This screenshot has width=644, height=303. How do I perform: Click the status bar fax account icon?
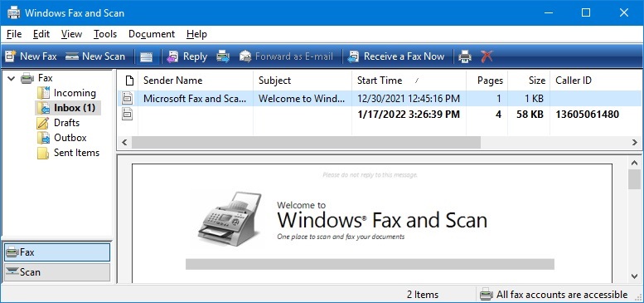click(487, 295)
